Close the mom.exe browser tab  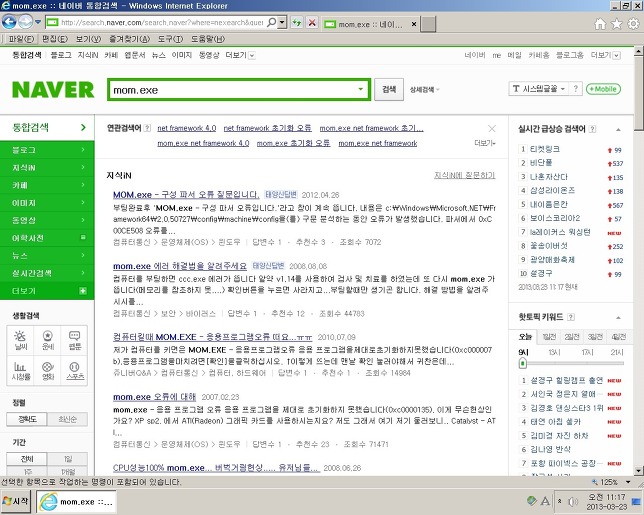414,24
